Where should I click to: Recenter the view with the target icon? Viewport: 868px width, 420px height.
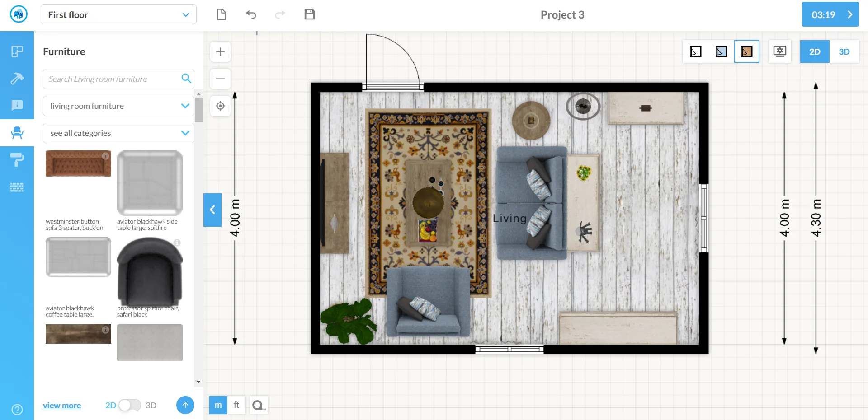click(220, 106)
